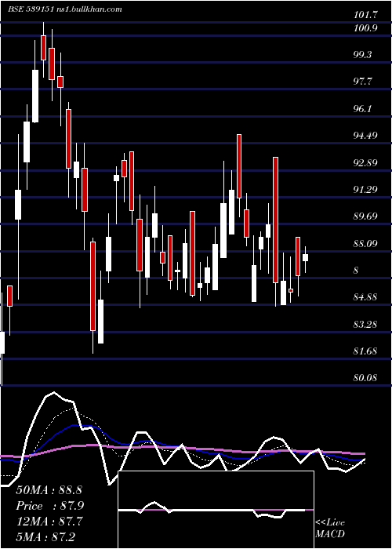Click the 91.29 price axis label

pos(365,190)
